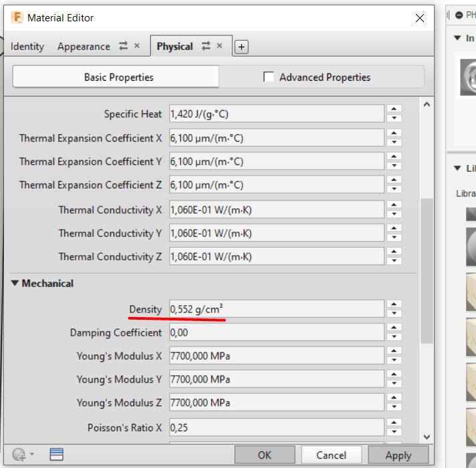Decrease Specific Heat with down arrow

pos(394,118)
